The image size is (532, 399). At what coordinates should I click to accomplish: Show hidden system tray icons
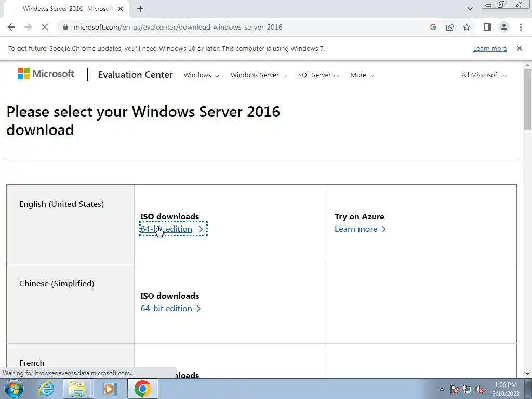pyautogui.click(x=442, y=389)
